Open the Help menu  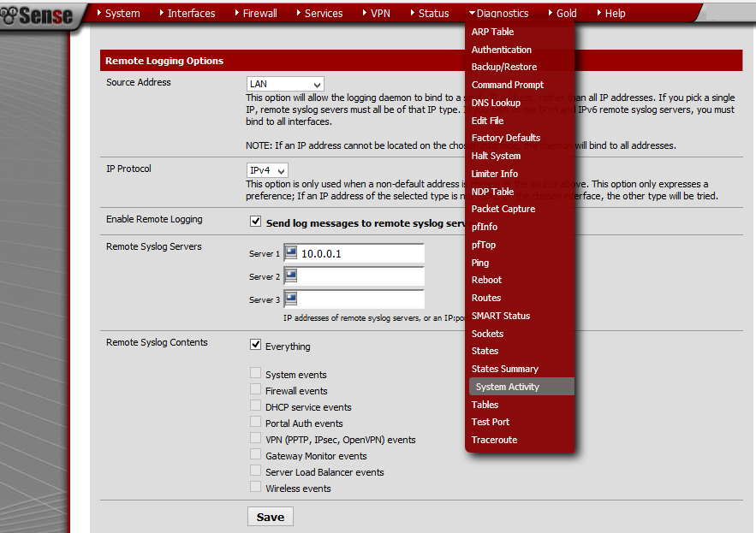(611, 14)
